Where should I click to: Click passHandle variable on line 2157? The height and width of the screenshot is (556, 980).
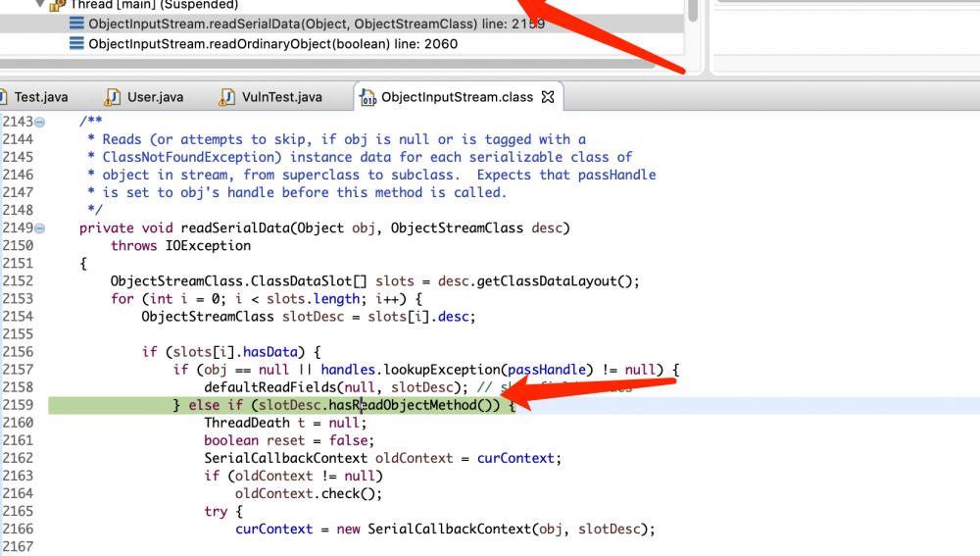[x=547, y=370]
